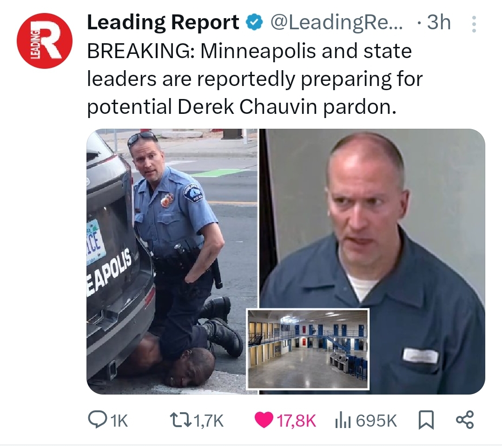Click the 1,7K reposts count
The width and height of the screenshot is (502, 448).
pyautogui.click(x=209, y=421)
